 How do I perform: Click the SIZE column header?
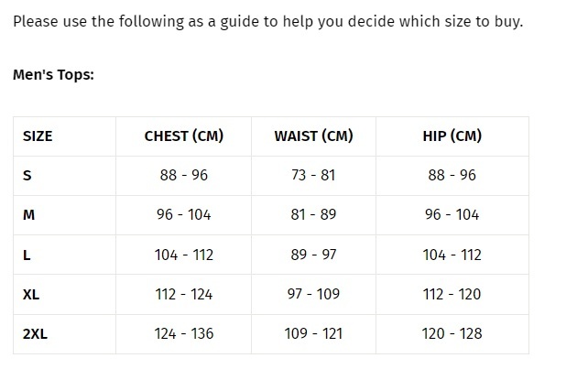[x=38, y=136]
